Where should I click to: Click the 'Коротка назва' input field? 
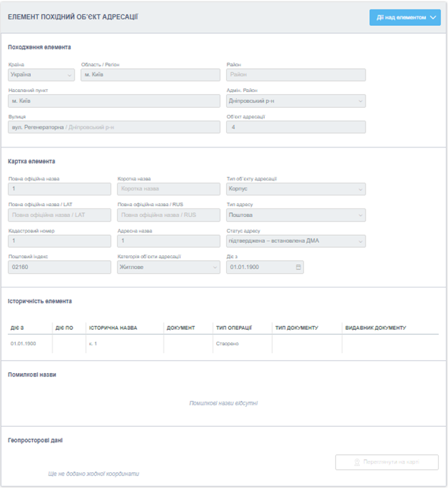click(x=168, y=190)
